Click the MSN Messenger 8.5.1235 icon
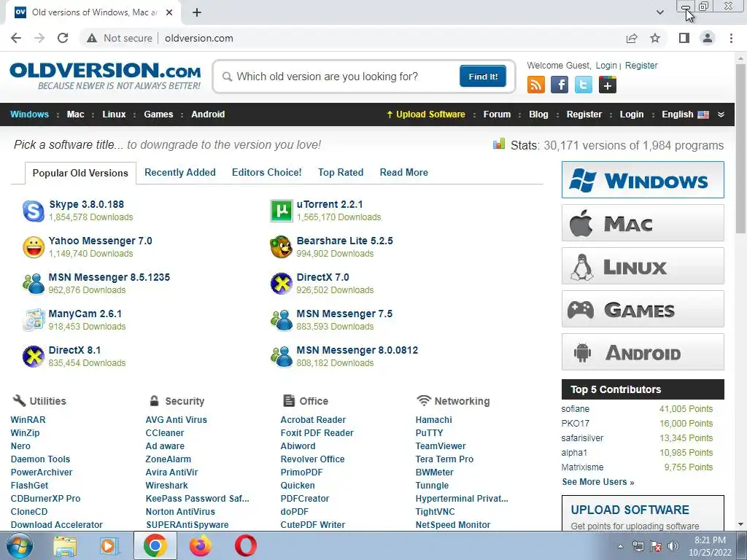 point(34,284)
